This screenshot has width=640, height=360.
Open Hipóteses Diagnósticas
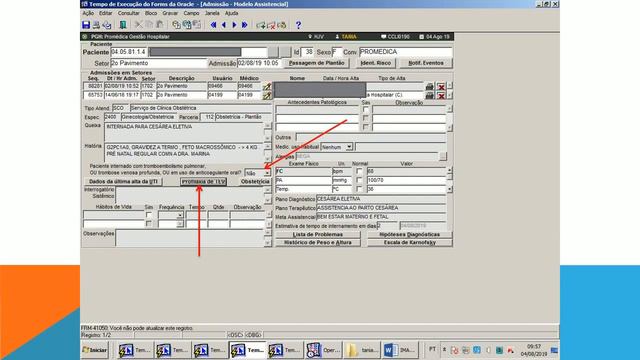pos(409,234)
